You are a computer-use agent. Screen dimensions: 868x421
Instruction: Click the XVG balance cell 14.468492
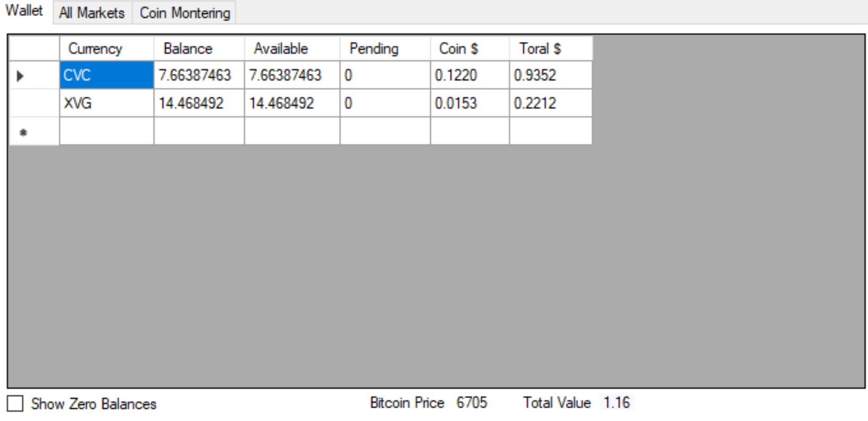[x=199, y=103]
